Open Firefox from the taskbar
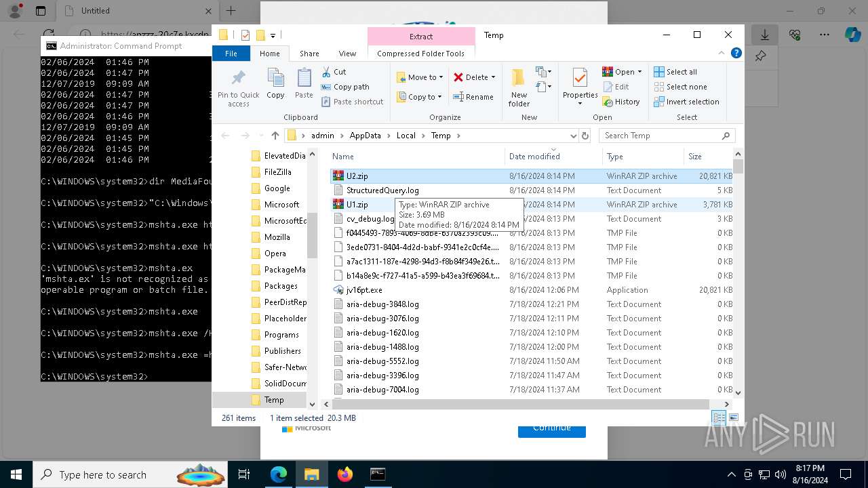Viewport: 868px width, 488px height. (x=345, y=474)
